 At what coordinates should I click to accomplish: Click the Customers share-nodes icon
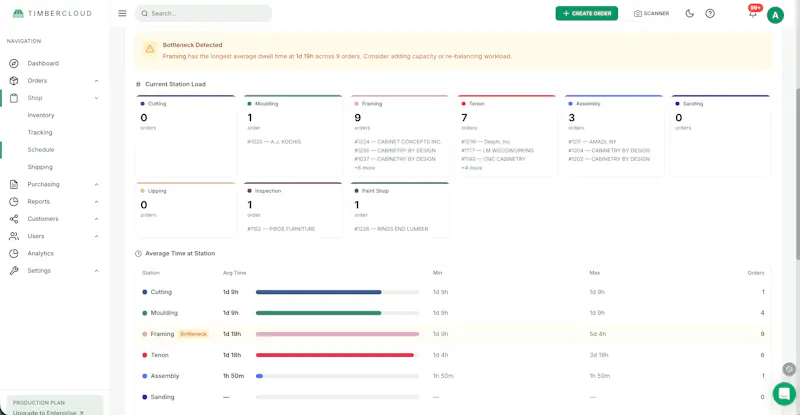(x=14, y=219)
